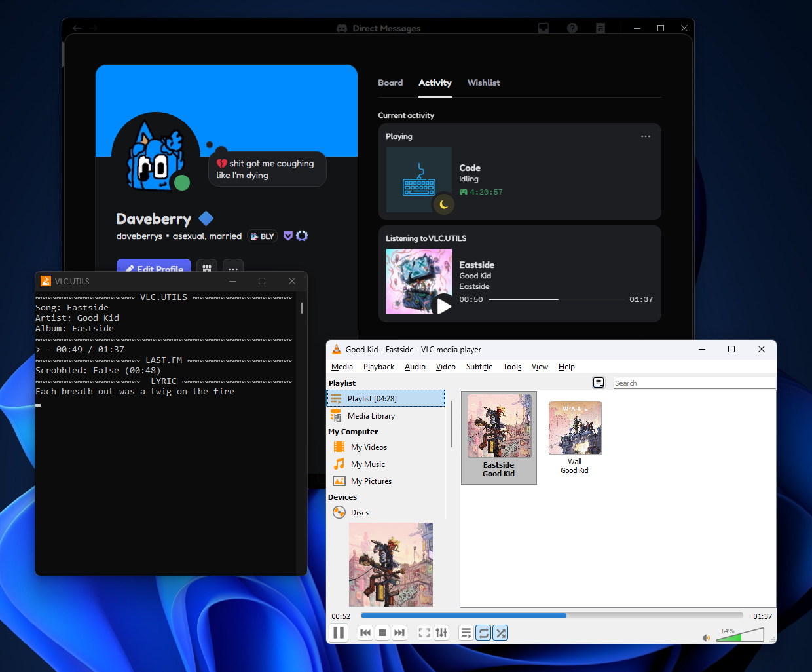
Task: Pause playback in VLC media player
Action: point(339,633)
